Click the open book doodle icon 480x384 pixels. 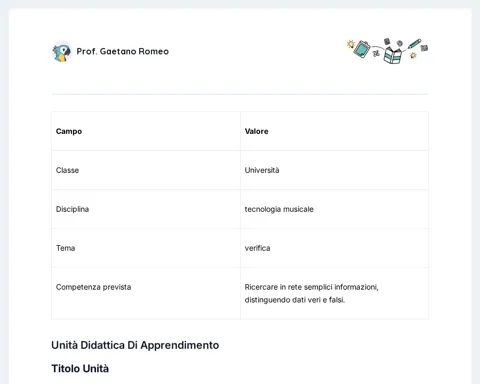pos(392,55)
